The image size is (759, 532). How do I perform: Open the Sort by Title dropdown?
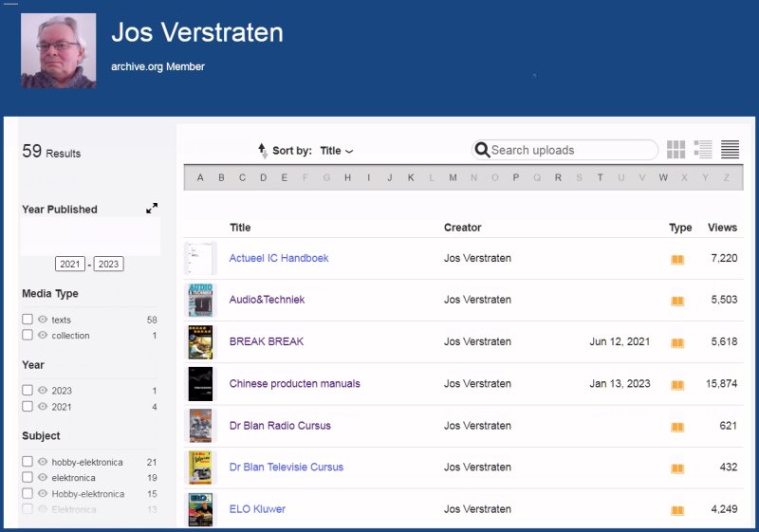[337, 151]
